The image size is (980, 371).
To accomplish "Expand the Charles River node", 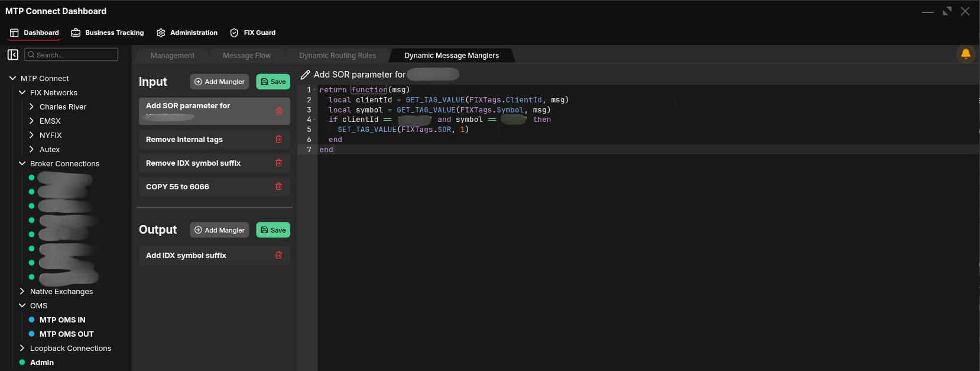I will 31,107.
